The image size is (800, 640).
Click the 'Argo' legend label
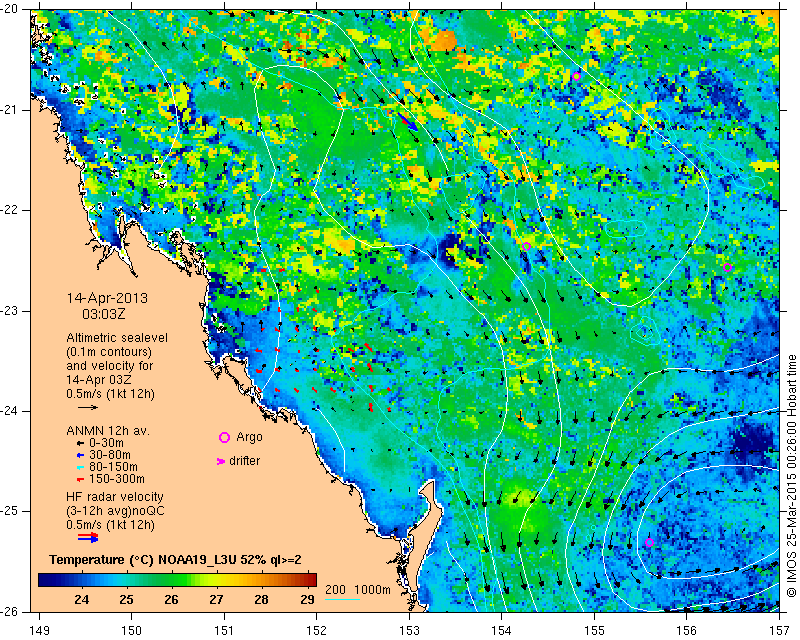[249, 437]
